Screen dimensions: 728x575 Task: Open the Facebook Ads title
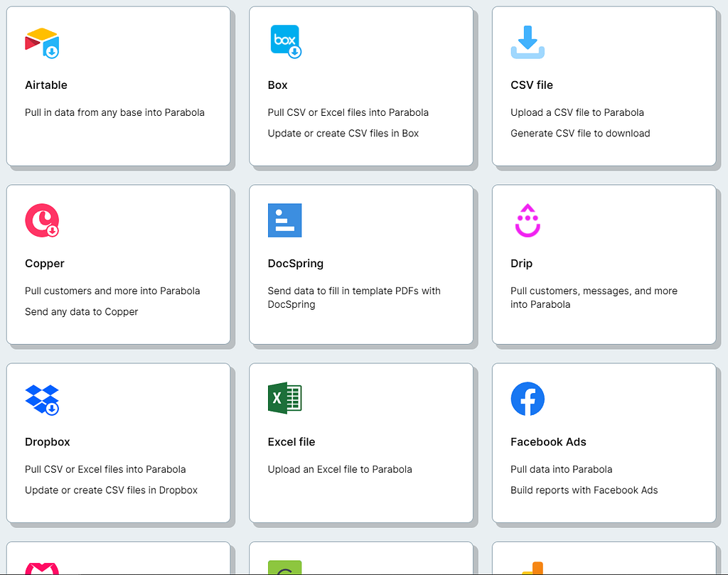tap(548, 442)
